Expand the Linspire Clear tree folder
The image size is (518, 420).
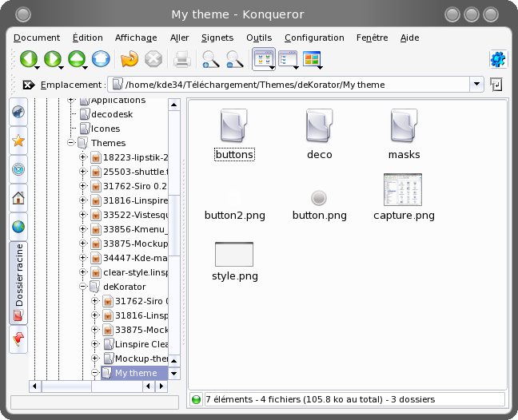coord(95,344)
